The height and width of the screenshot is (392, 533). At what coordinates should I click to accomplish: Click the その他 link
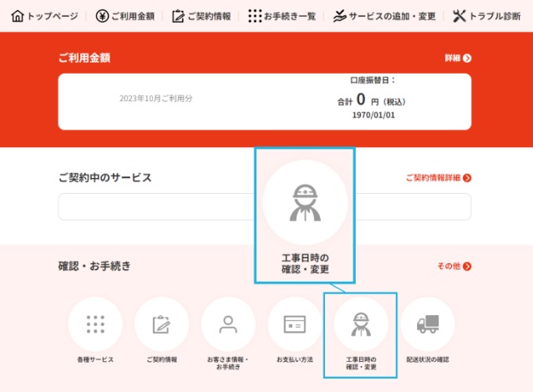(x=454, y=266)
